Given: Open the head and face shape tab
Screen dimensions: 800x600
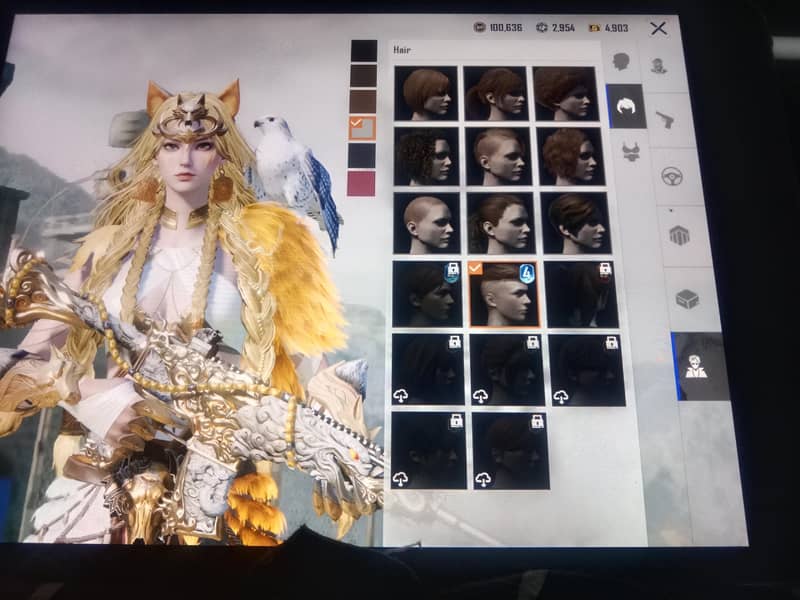Looking at the screenshot, I should tap(621, 62).
